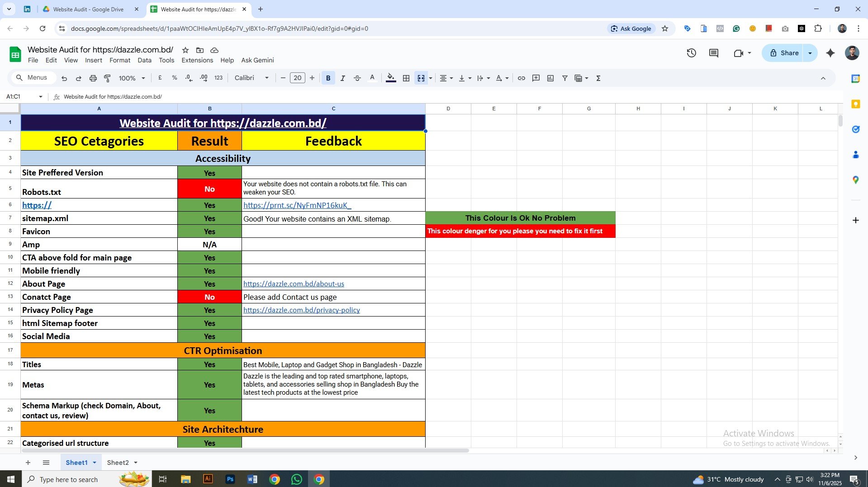The height and width of the screenshot is (487, 868).
Task: Format selection as currency with the £ icon
Action: (x=160, y=78)
